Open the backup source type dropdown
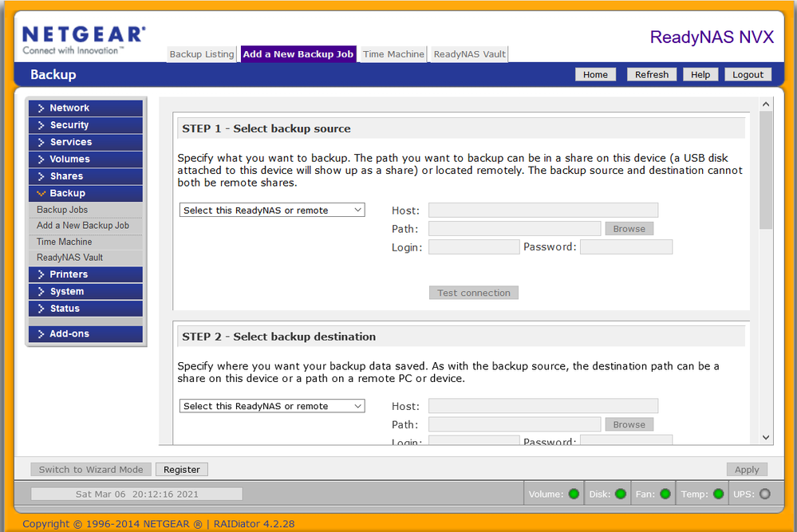Screen dimensions: 797x532 coord(271,211)
